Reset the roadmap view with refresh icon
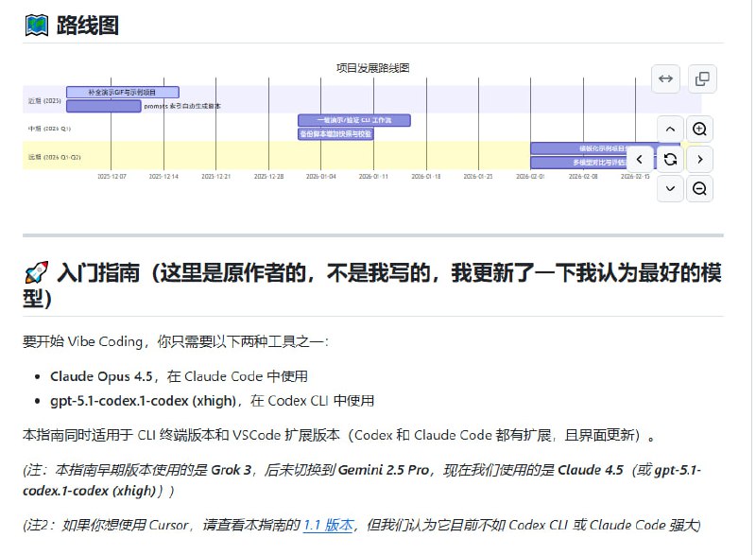Viewport: 756px width, 555px height. (670, 159)
